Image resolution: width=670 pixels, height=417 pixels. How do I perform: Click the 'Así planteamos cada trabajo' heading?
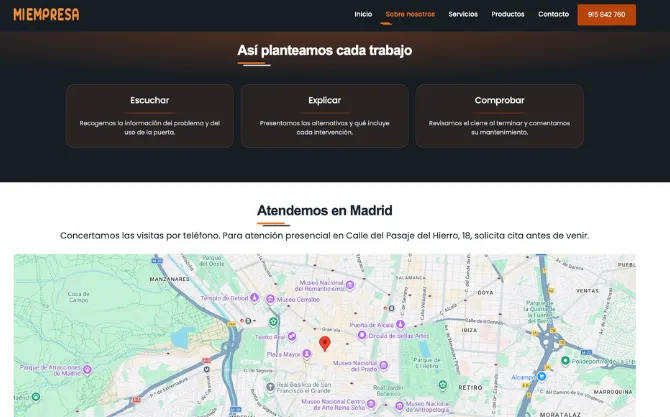324,50
